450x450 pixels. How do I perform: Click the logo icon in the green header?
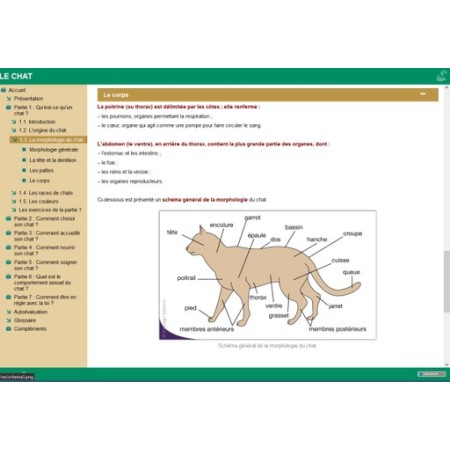click(441, 76)
